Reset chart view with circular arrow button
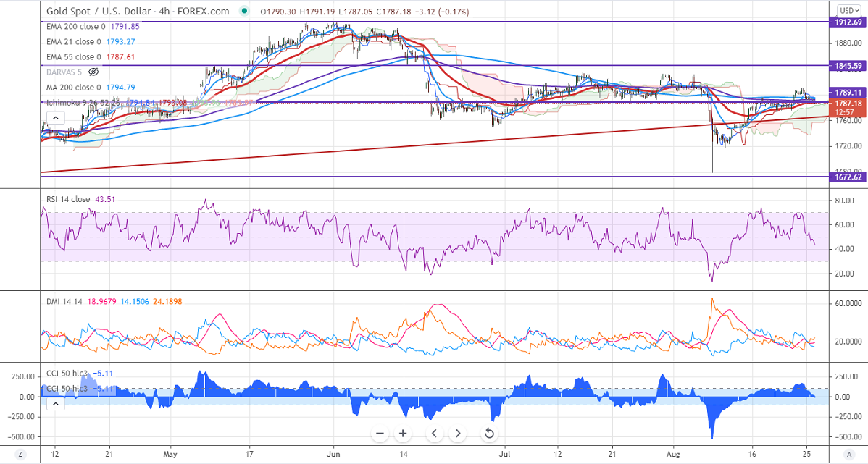This screenshot has height=464, width=868. pyautogui.click(x=489, y=434)
